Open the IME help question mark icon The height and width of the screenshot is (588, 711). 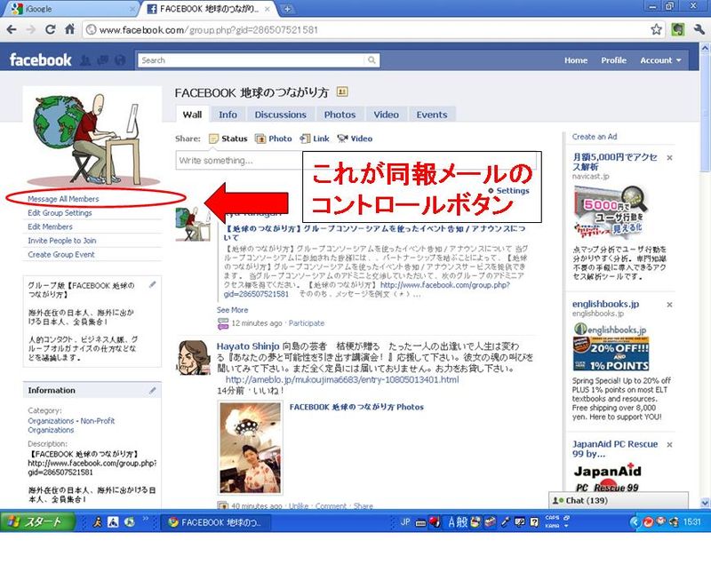[x=535, y=522]
